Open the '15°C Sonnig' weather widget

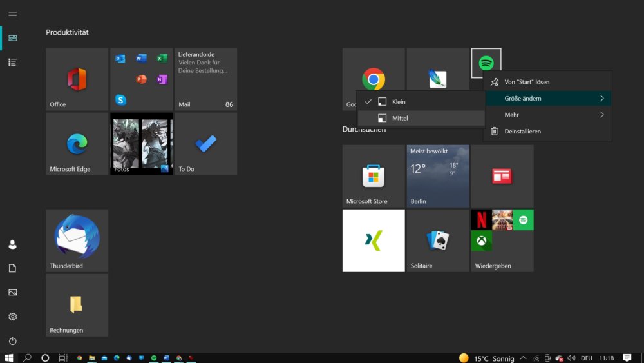point(487,358)
